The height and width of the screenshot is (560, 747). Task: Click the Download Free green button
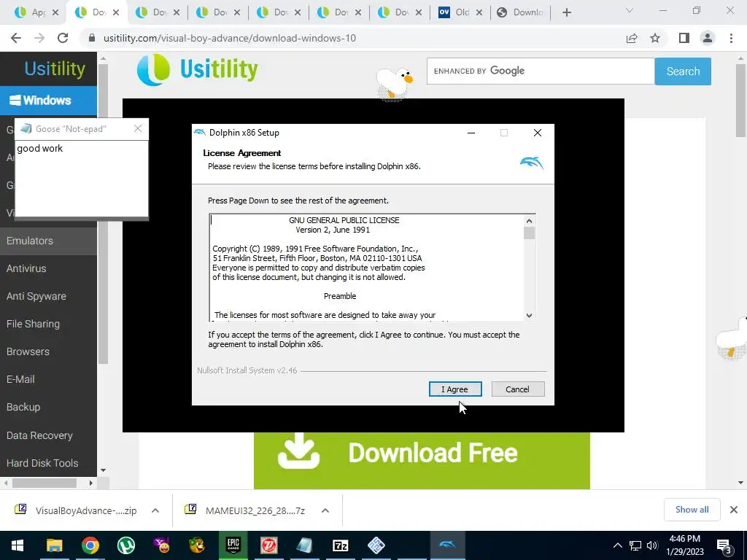[422, 460]
